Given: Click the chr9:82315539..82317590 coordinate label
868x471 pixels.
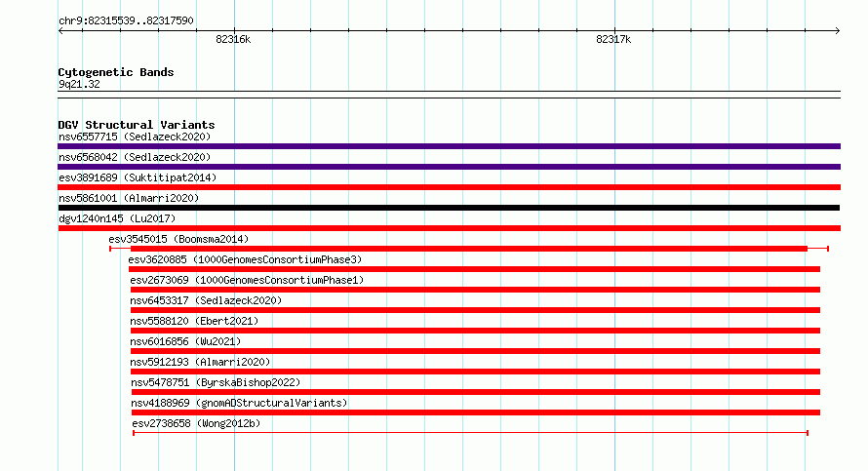Looking at the screenshot, I should (x=126, y=20).
